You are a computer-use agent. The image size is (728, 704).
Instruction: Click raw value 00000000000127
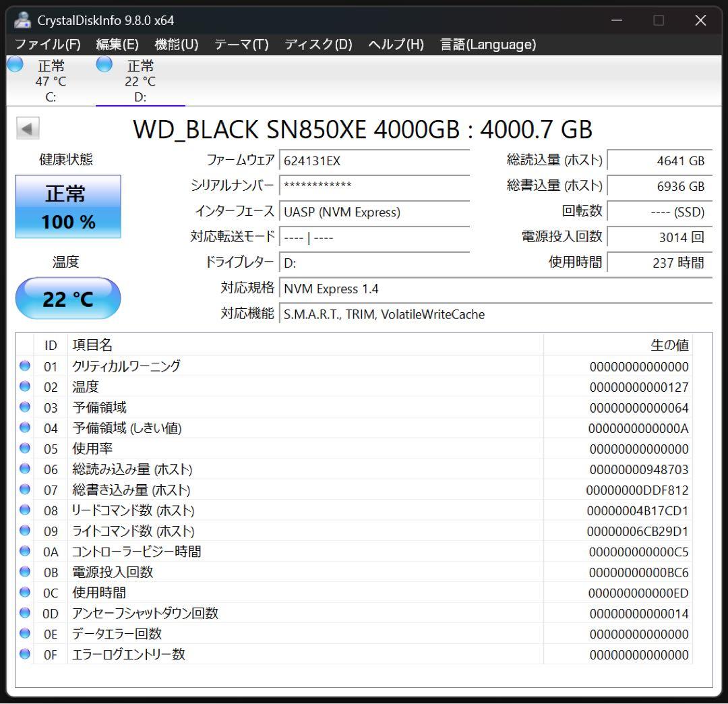[639, 387]
